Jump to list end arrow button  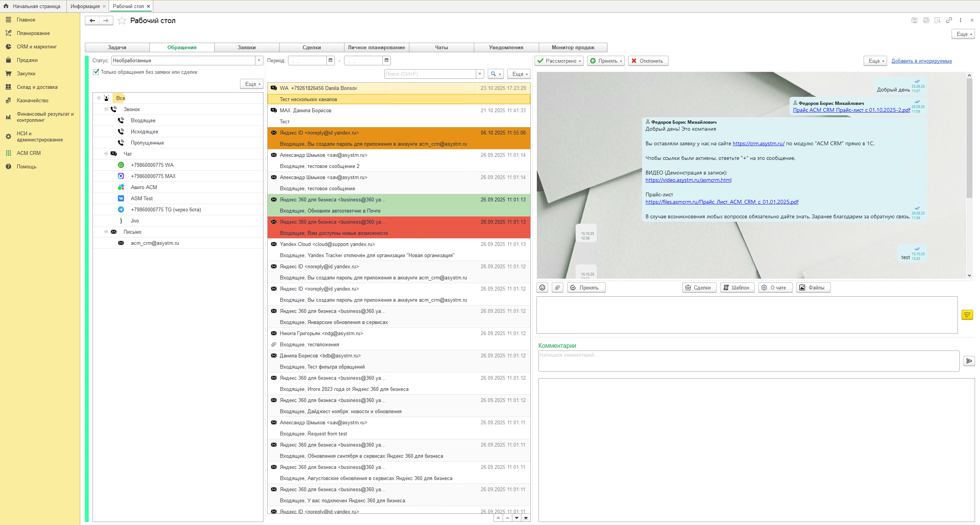pyautogui.click(x=526, y=518)
